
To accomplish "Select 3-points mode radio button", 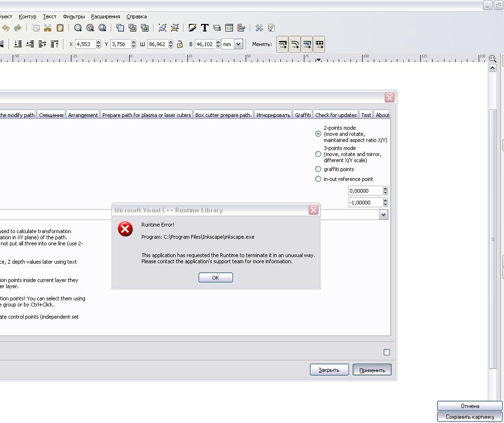I will click(318, 154).
